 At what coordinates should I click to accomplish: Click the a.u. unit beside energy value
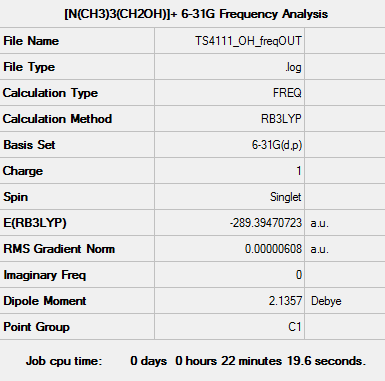pyautogui.click(x=319, y=223)
